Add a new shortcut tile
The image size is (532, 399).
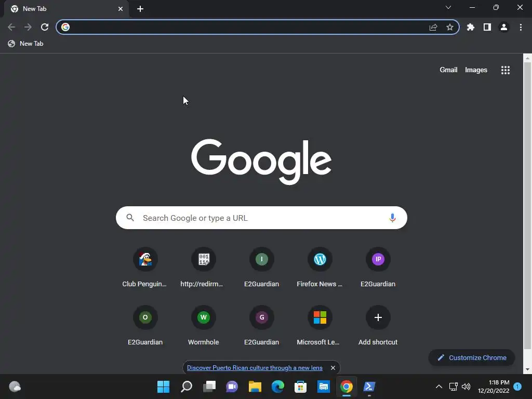tap(378, 326)
